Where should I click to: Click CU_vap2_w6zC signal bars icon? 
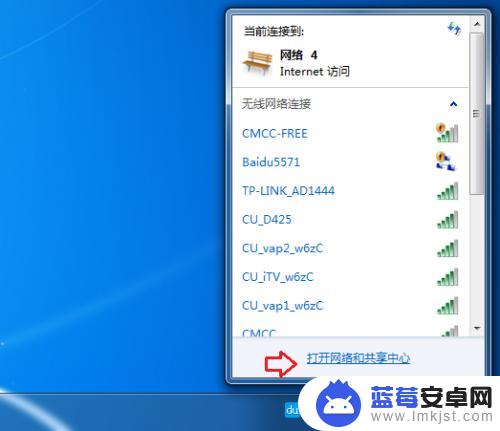pyautogui.click(x=448, y=248)
